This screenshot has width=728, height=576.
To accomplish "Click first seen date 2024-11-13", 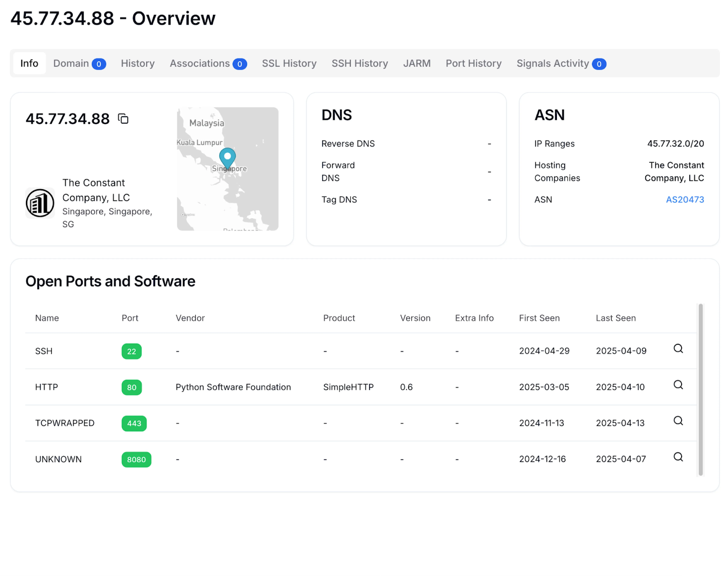I will (x=541, y=423).
